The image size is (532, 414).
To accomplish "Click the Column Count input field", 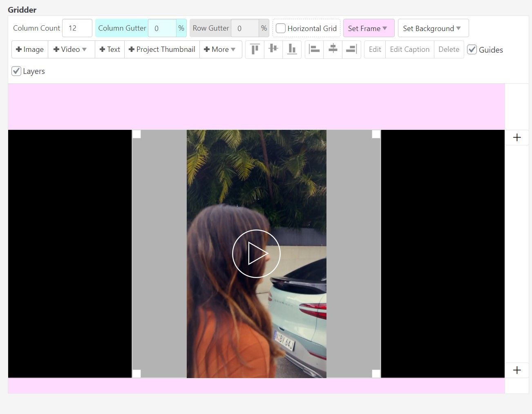I will click(77, 28).
